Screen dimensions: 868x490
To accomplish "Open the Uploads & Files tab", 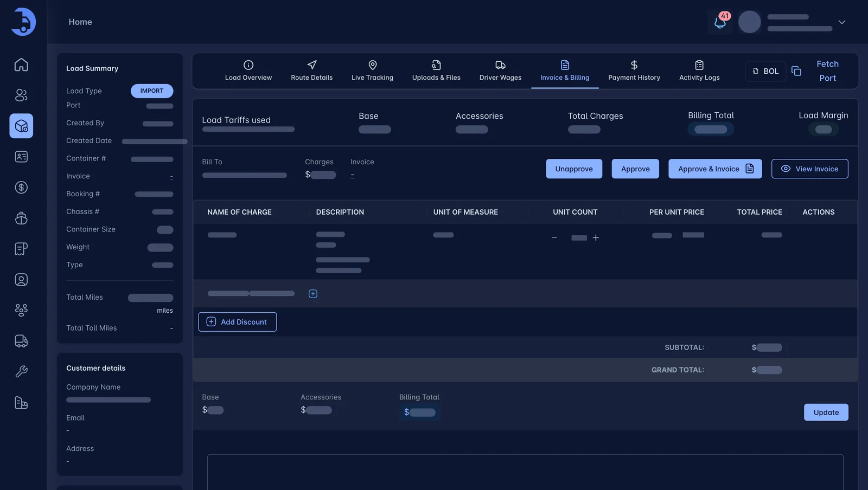I will tap(436, 71).
